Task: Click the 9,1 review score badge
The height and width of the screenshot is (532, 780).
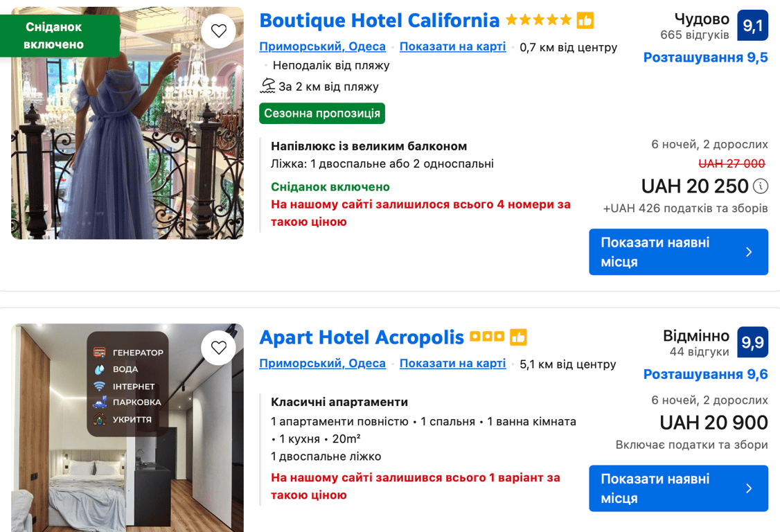Action: point(752,26)
